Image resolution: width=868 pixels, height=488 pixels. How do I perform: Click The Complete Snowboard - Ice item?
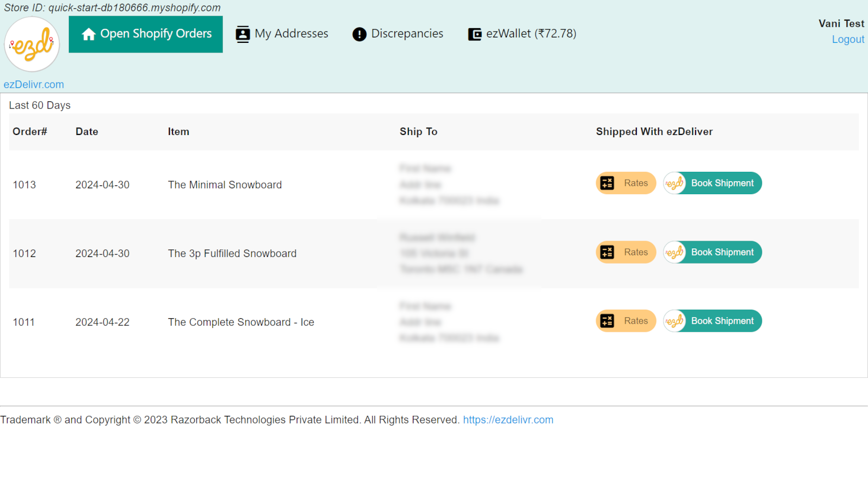pyautogui.click(x=241, y=322)
